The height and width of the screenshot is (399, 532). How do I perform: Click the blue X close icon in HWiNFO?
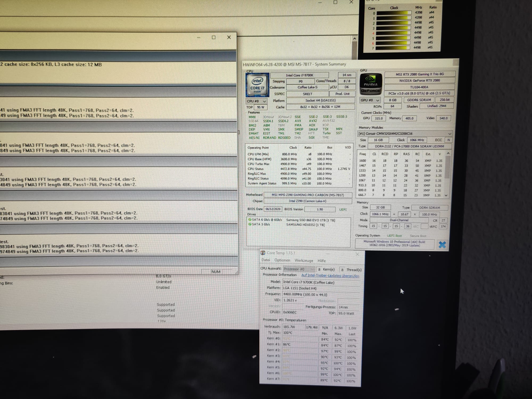442,244
